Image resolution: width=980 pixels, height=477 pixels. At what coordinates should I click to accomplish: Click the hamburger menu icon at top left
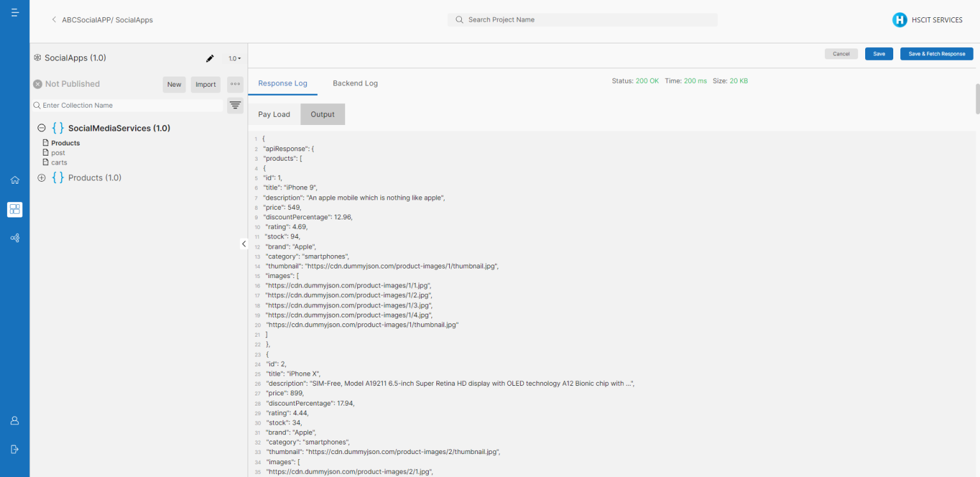15,11
